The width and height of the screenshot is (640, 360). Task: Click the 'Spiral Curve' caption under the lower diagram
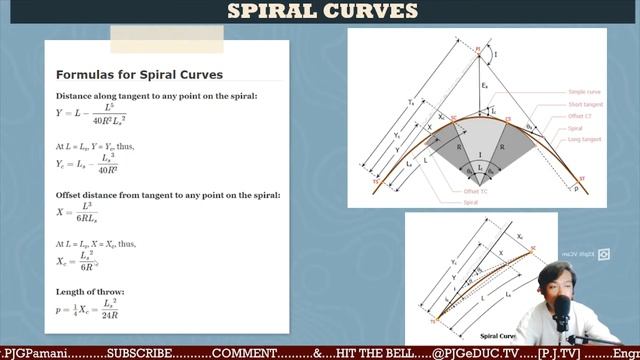point(498,336)
